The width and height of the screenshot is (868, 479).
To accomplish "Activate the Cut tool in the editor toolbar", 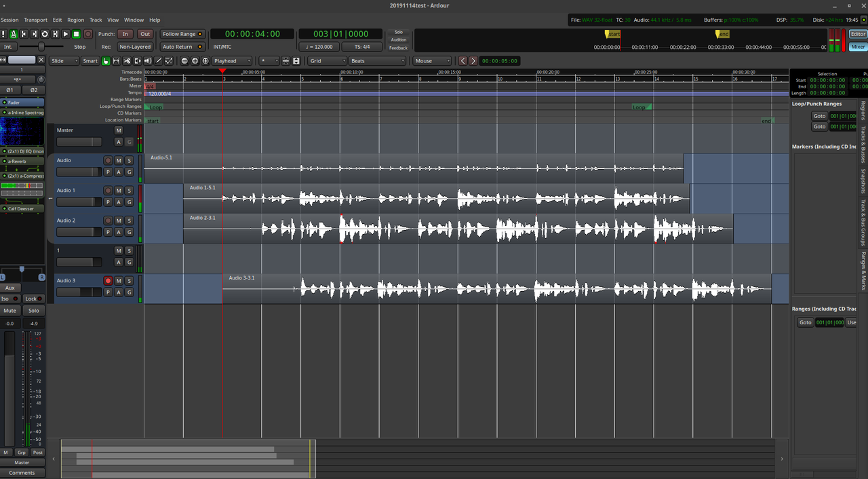I will point(126,60).
